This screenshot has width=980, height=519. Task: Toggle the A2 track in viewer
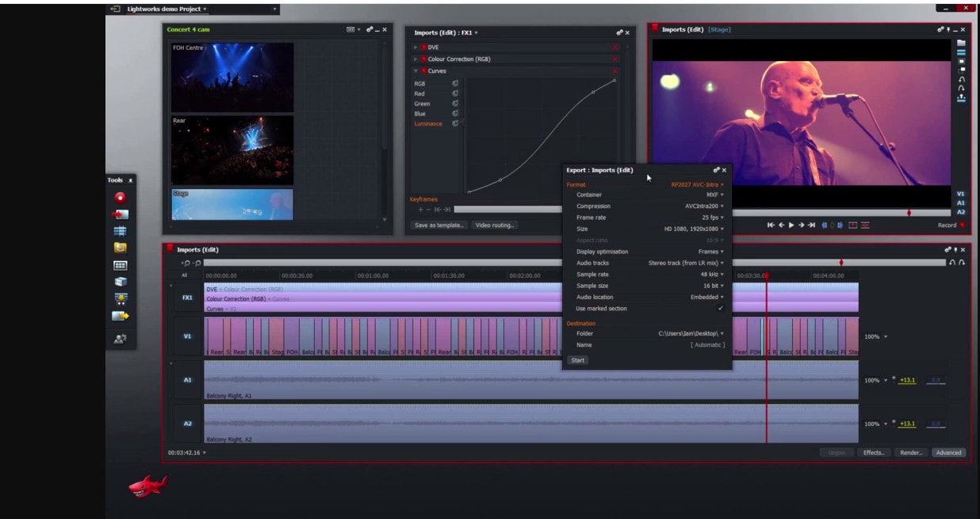(x=960, y=213)
